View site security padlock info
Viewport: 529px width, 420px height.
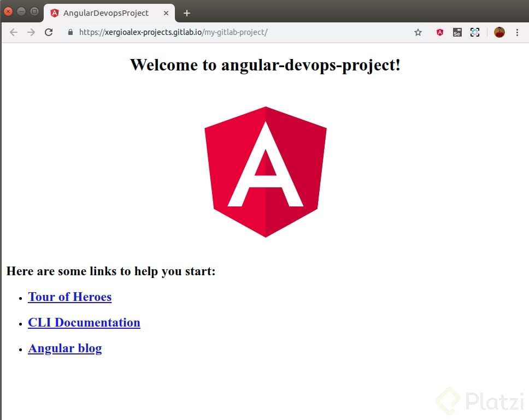tap(70, 32)
